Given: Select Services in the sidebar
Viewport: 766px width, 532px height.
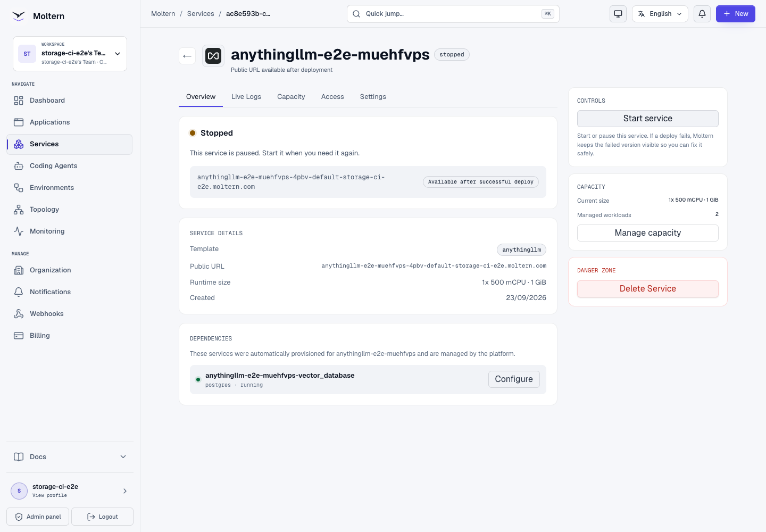Looking at the screenshot, I should 69,144.
